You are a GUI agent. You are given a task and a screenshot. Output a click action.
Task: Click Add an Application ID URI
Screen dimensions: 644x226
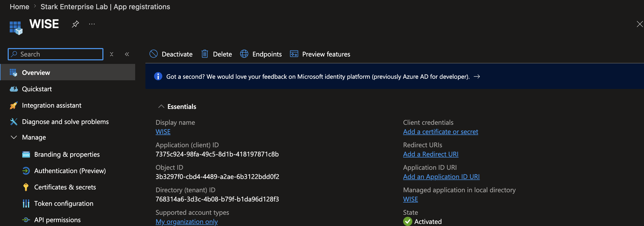tap(441, 177)
